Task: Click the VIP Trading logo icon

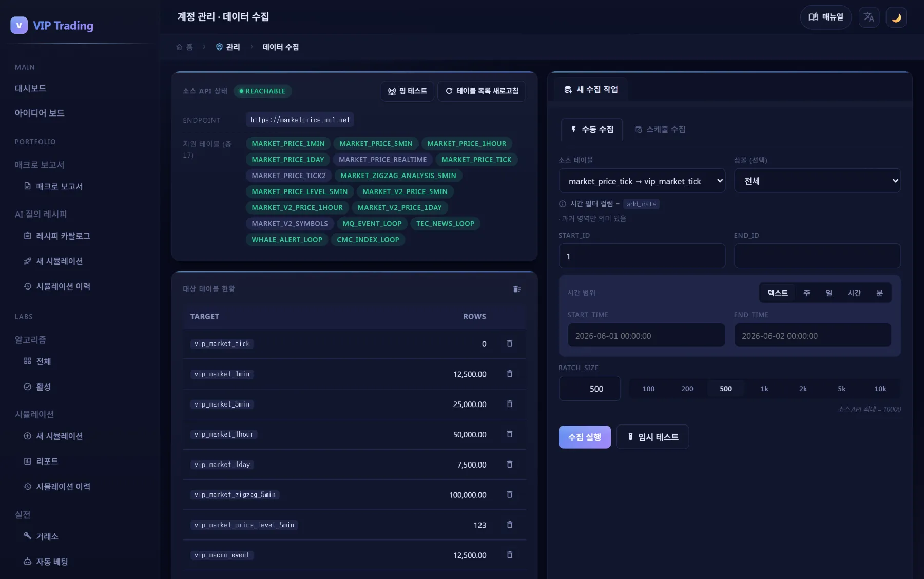Action: click(19, 25)
